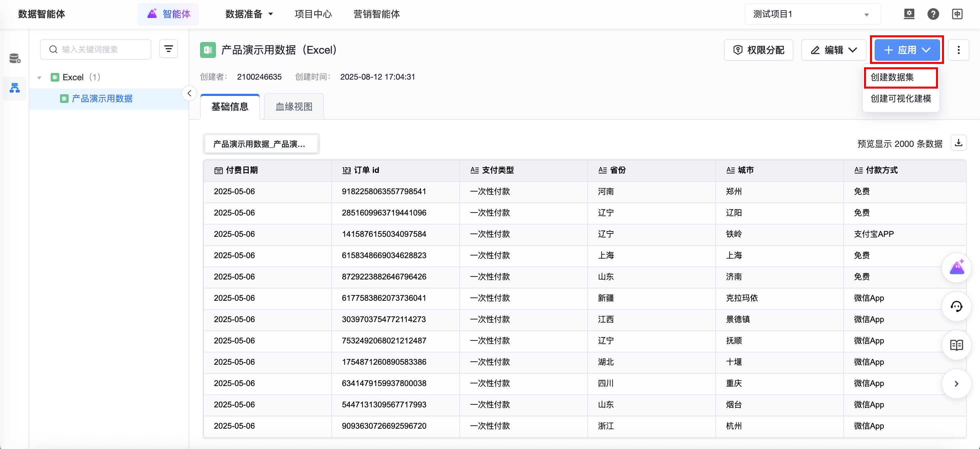This screenshot has width=980, height=449.
Task: Expand the floating right arrow button
Action: (956, 384)
